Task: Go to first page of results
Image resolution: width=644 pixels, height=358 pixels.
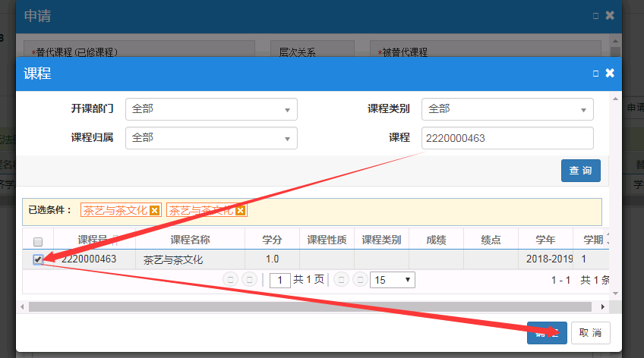Action: pos(229,280)
